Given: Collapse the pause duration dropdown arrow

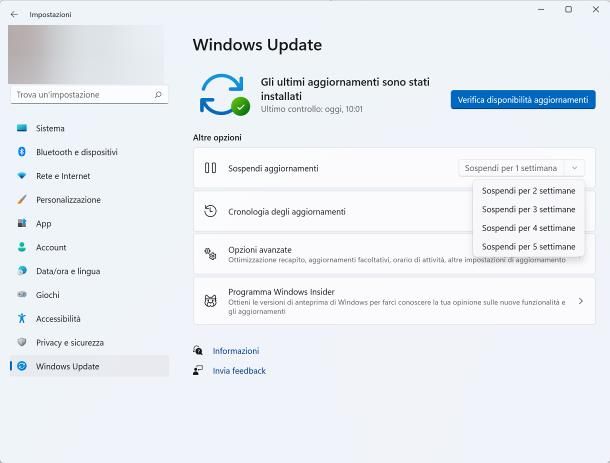Looking at the screenshot, I should pos(574,168).
